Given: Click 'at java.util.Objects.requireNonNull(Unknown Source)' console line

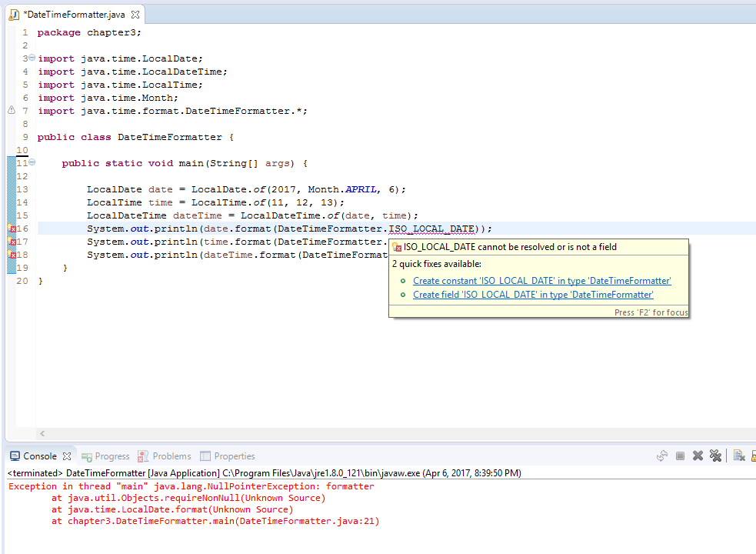Looking at the screenshot, I should 188,498.
